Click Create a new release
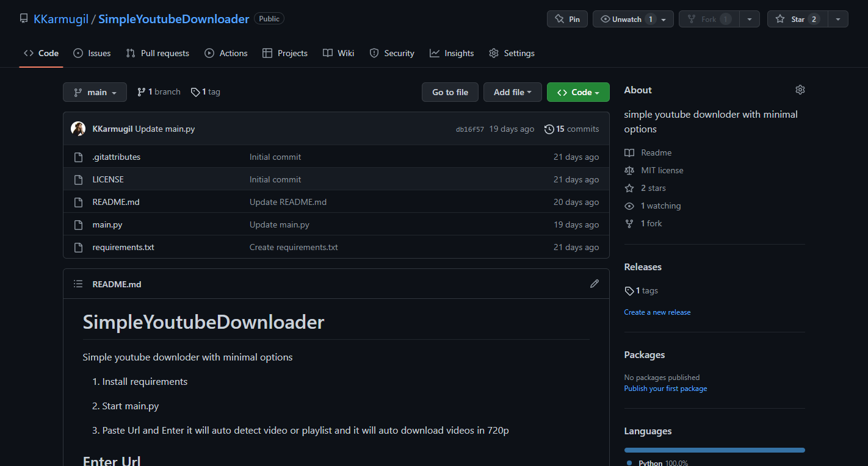868x466 pixels. (657, 312)
